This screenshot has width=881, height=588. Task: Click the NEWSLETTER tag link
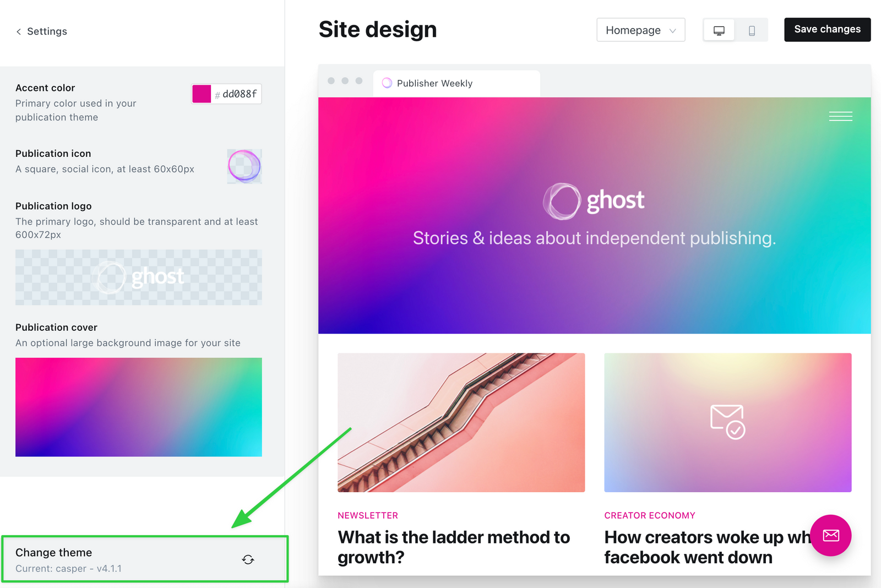[368, 515]
